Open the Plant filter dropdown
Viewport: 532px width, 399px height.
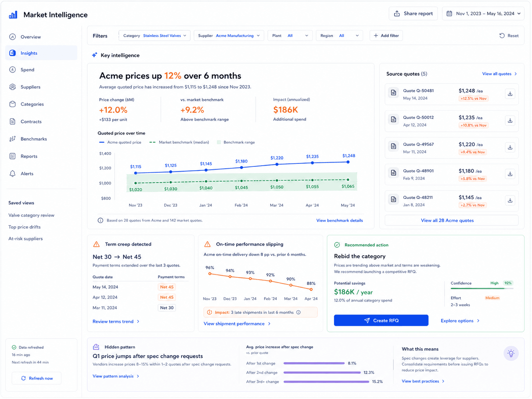point(290,36)
